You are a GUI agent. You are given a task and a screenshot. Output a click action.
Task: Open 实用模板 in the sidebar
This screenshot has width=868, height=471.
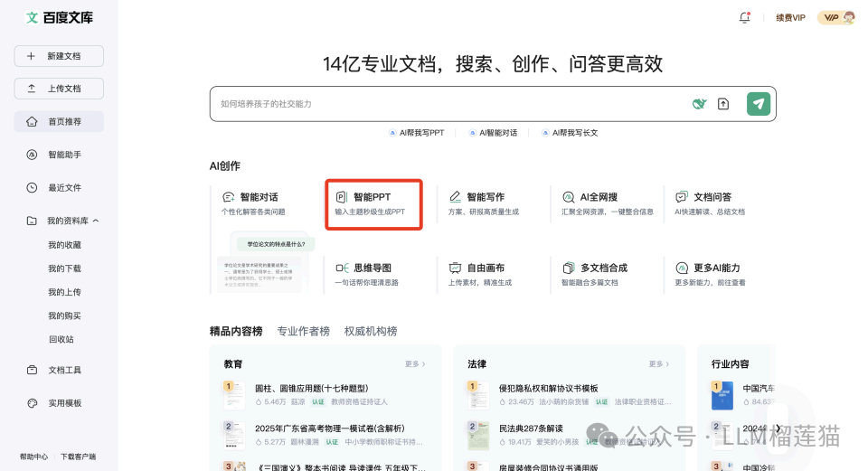click(59, 403)
